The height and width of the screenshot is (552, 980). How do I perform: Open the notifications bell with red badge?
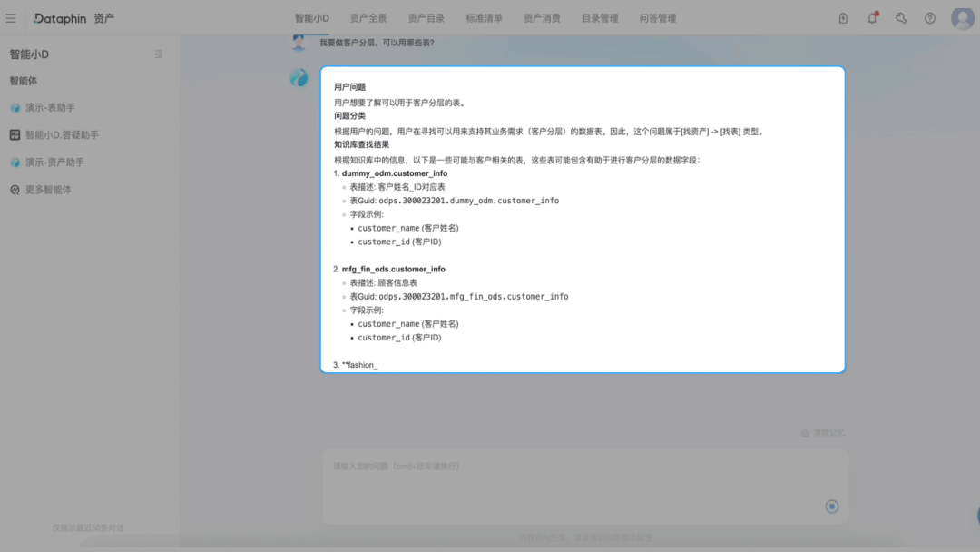871,17
